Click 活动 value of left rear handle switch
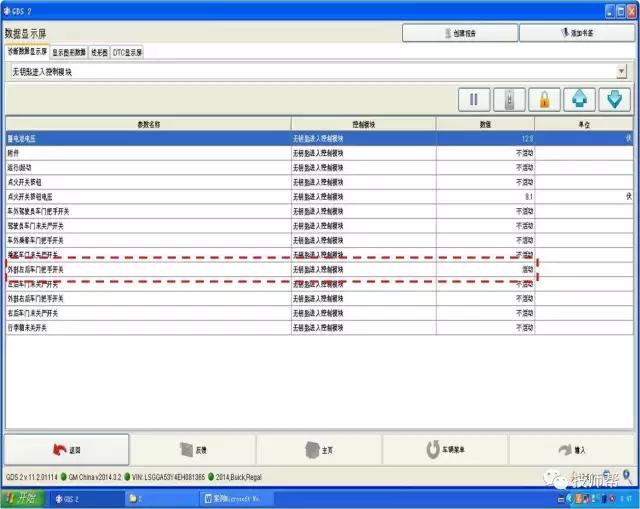Image resolution: width=640 pixels, height=509 pixels. coord(528,269)
